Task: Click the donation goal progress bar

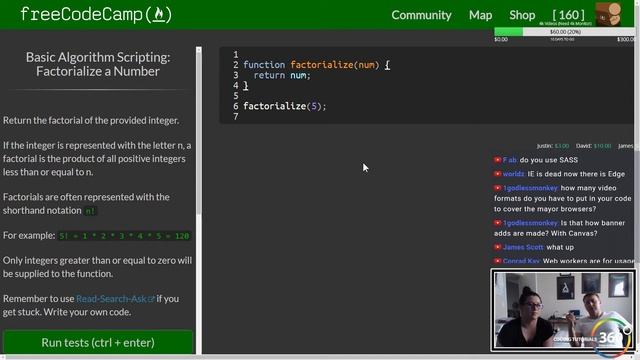Action: [x=564, y=32]
